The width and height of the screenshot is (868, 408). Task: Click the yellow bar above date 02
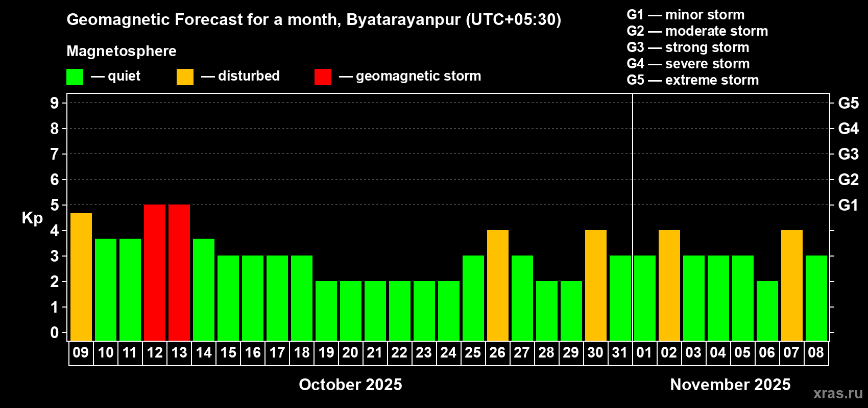click(669, 286)
